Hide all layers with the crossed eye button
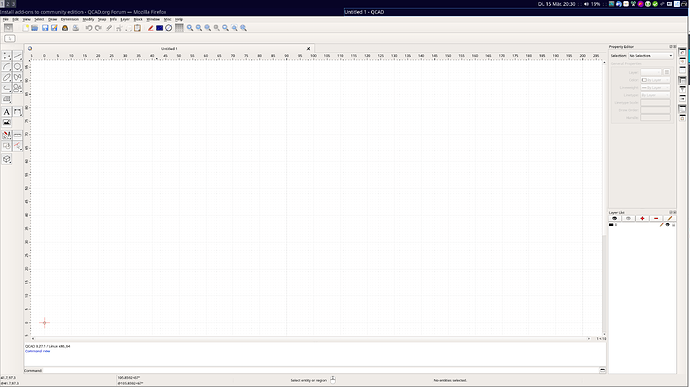Image resolution: width=690 pixels, height=387 pixels. click(628, 218)
